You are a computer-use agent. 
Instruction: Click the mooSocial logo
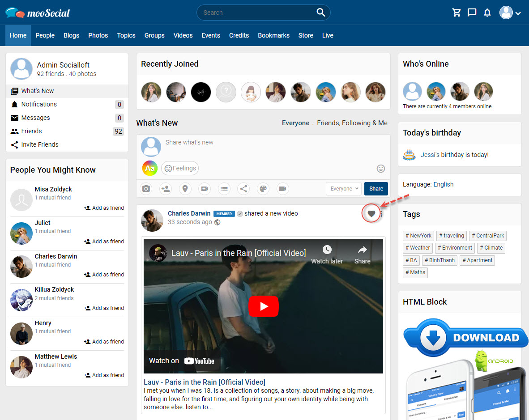pos(38,13)
